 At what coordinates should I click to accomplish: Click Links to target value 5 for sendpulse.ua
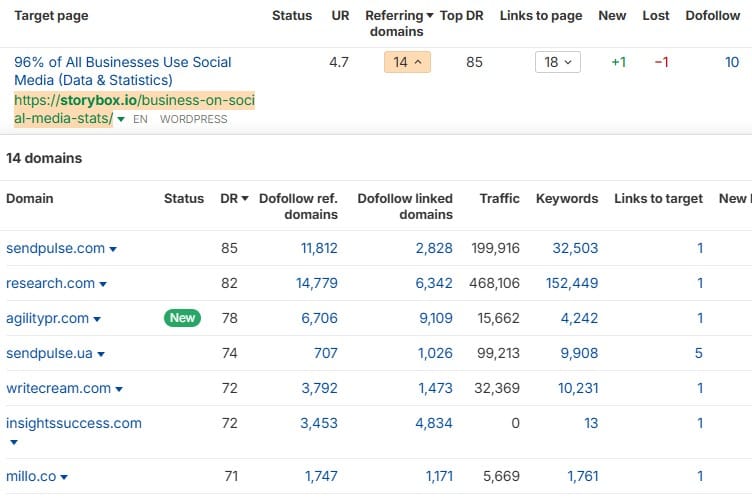(699, 353)
